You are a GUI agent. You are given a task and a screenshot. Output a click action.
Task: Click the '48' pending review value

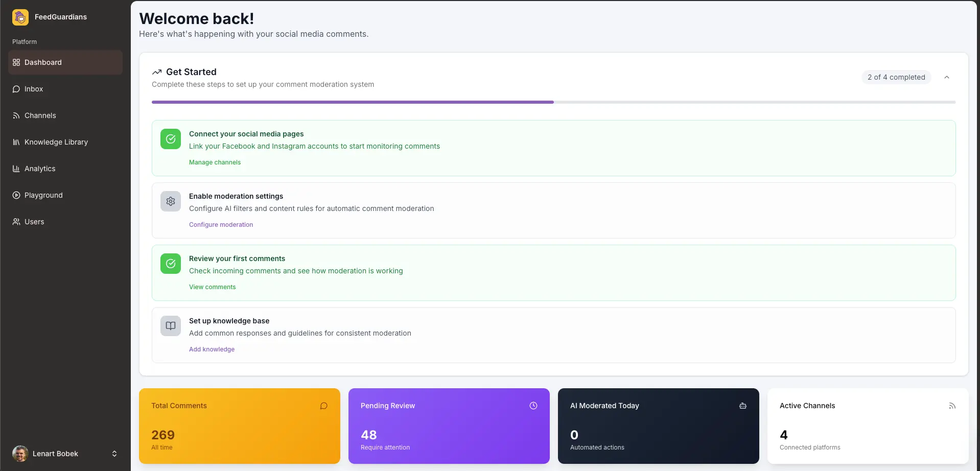(x=369, y=435)
